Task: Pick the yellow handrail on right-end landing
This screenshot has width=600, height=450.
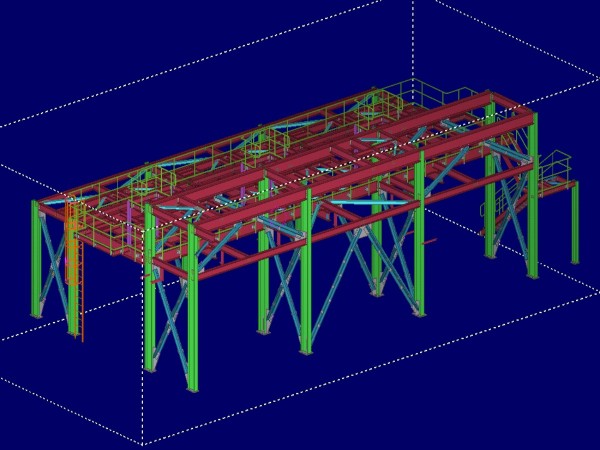Action: pyautogui.click(x=553, y=163)
